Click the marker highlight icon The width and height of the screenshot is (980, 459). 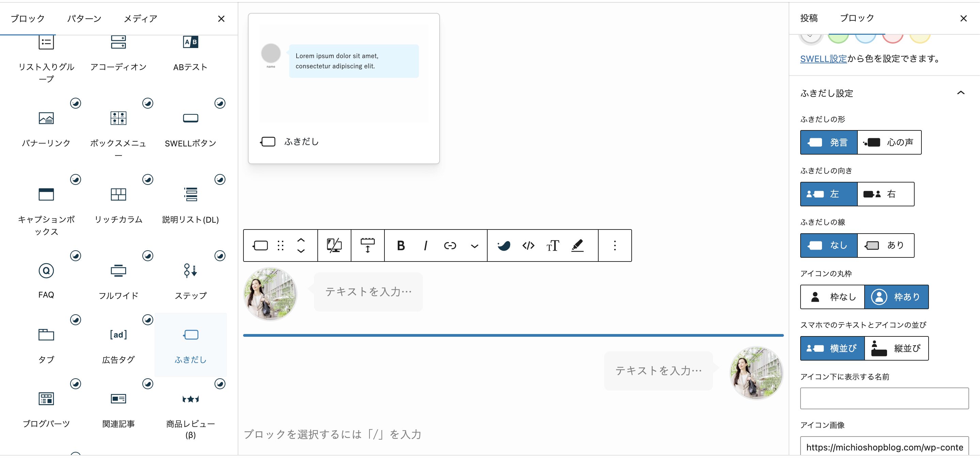click(577, 246)
